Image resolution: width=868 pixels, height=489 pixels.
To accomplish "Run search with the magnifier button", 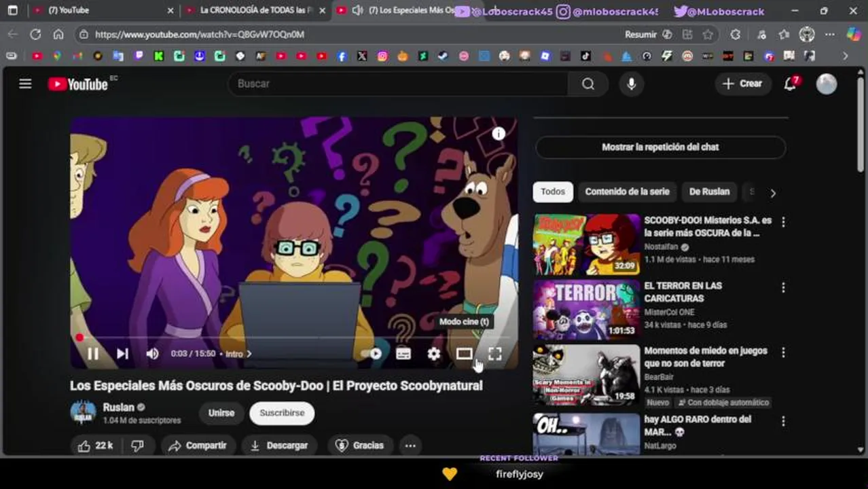I will coord(588,84).
